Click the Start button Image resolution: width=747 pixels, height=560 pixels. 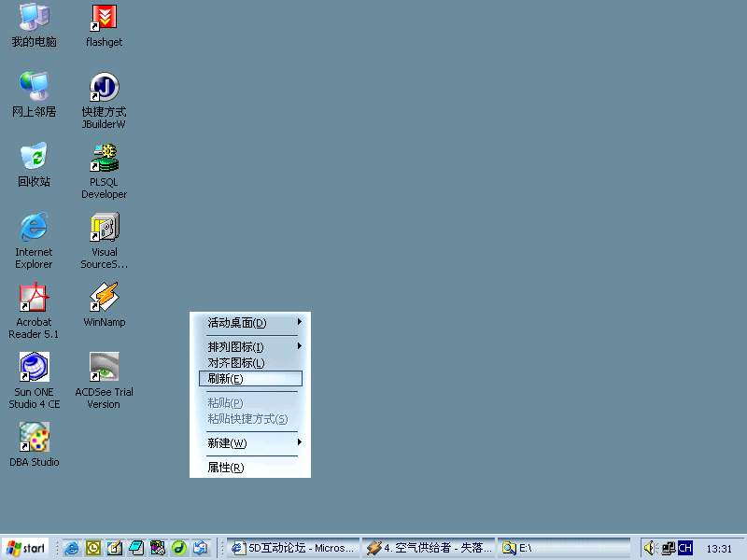(26, 548)
